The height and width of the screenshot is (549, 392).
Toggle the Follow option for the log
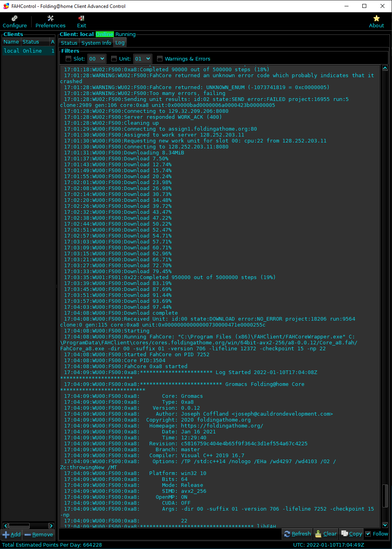(x=367, y=534)
